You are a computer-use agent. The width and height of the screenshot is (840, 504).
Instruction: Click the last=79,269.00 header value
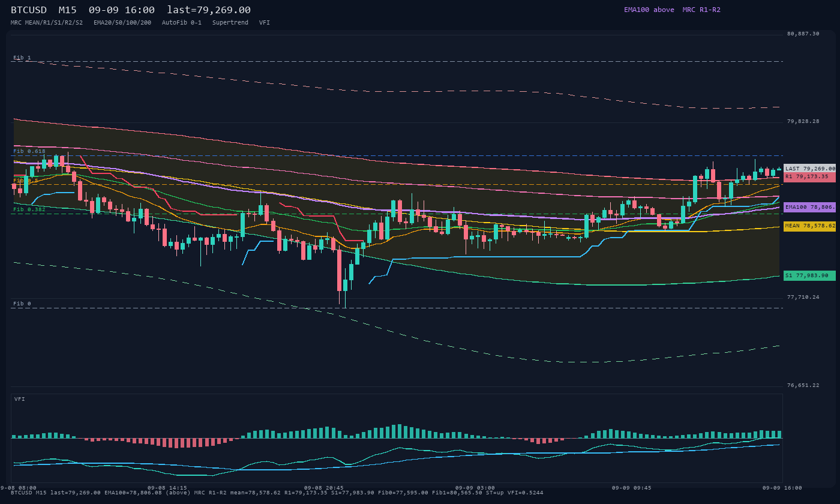[209, 10]
